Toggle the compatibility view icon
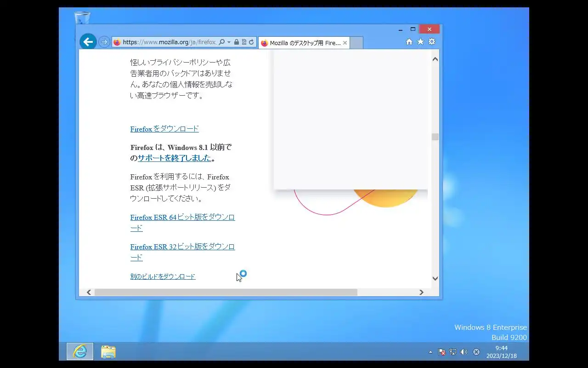 [x=244, y=42]
